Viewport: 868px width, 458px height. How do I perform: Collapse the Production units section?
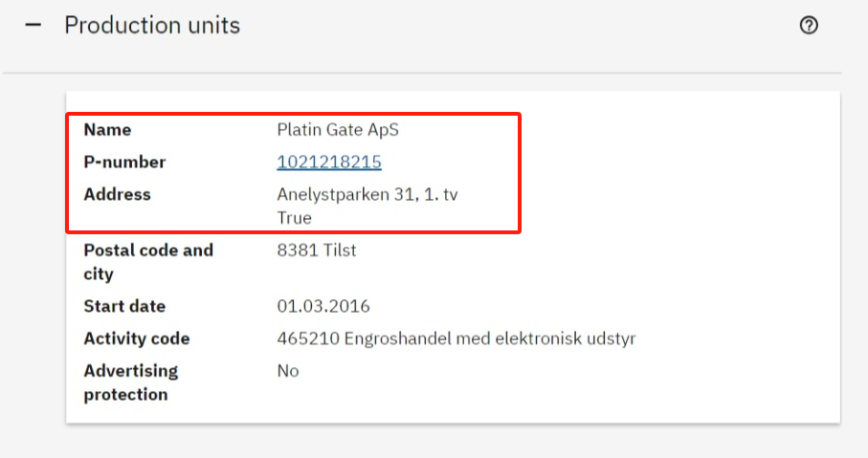[33, 26]
